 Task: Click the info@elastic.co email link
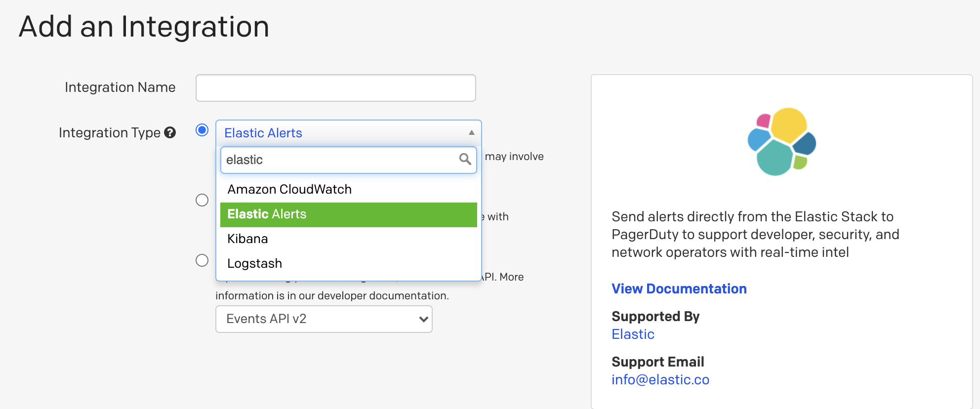pyautogui.click(x=660, y=380)
